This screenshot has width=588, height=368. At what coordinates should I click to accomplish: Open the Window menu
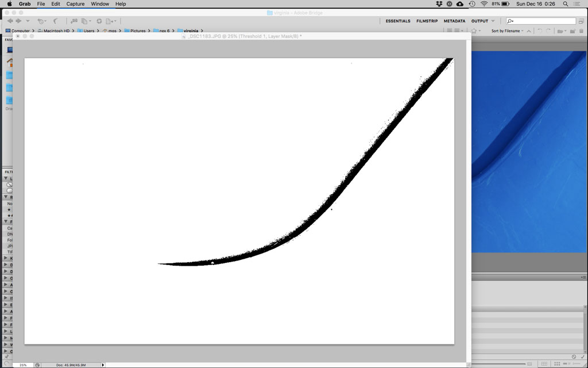[x=100, y=4]
